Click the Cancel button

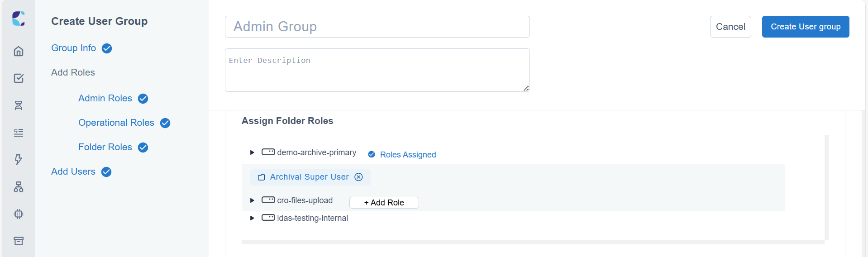(730, 27)
